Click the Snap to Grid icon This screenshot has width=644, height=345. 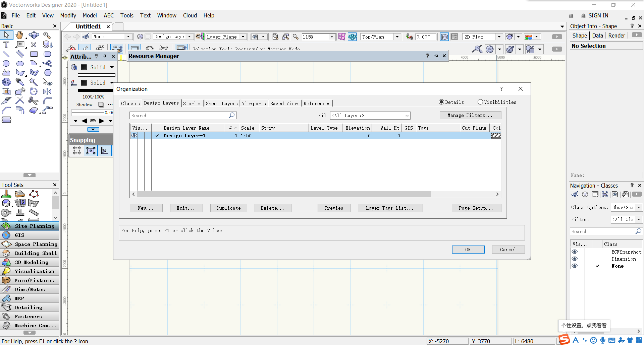(77, 150)
